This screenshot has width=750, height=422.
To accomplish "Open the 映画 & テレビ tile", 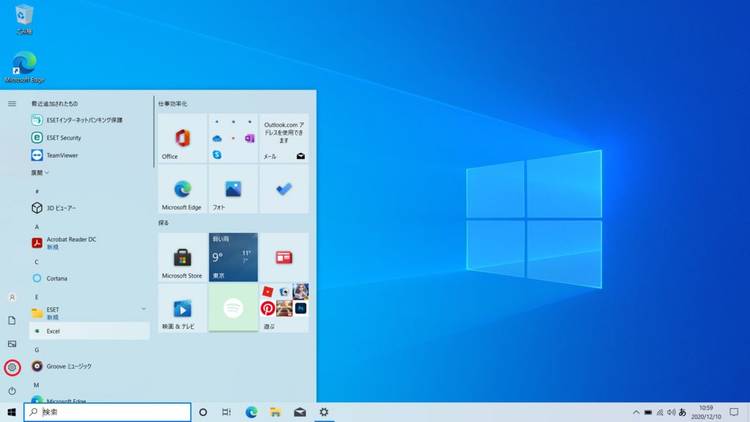I will [x=182, y=308].
